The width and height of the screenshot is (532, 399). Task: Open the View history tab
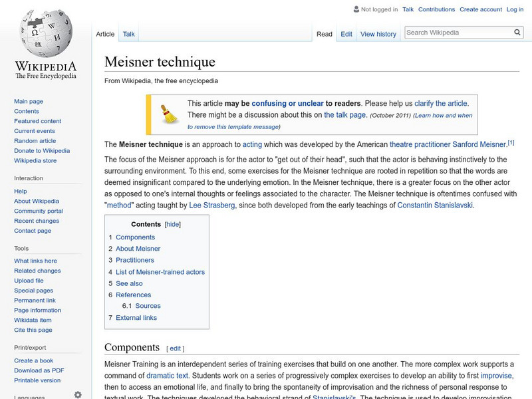[x=378, y=34]
